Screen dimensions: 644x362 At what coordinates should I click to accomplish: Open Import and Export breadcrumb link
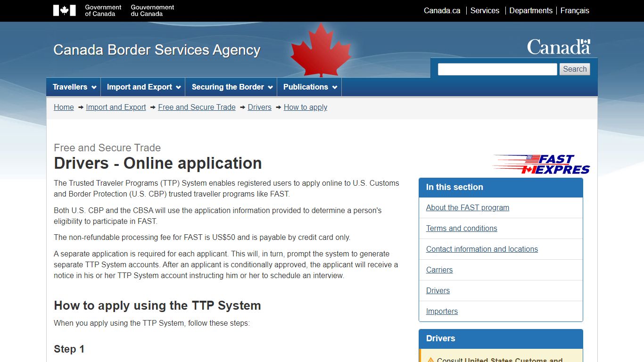tap(116, 107)
